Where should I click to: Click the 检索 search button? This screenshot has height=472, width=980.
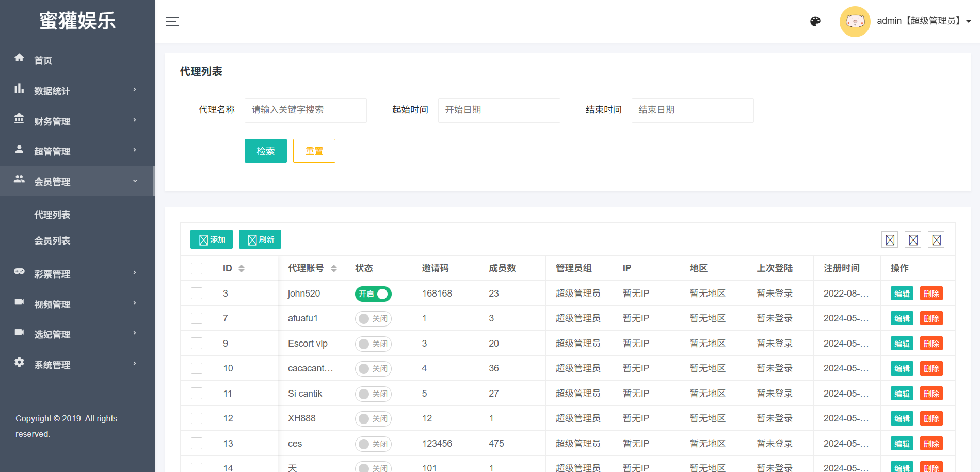coord(265,151)
